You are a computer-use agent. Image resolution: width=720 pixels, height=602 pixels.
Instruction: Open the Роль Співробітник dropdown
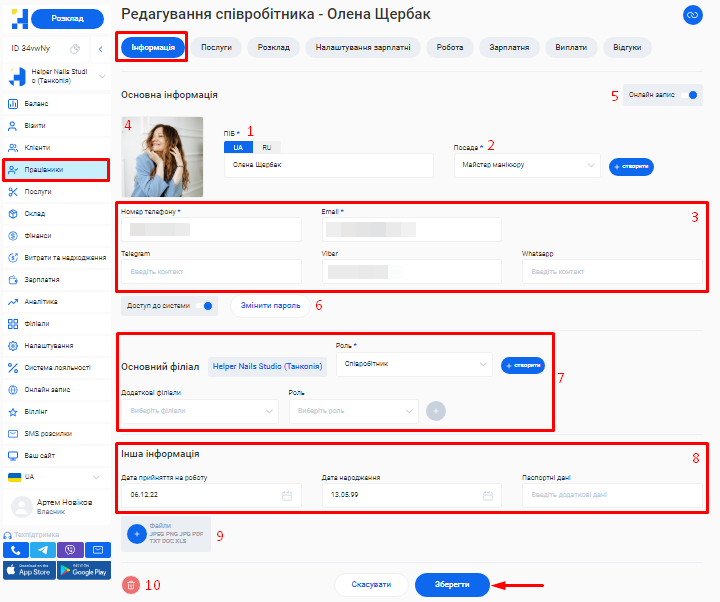point(484,366)
